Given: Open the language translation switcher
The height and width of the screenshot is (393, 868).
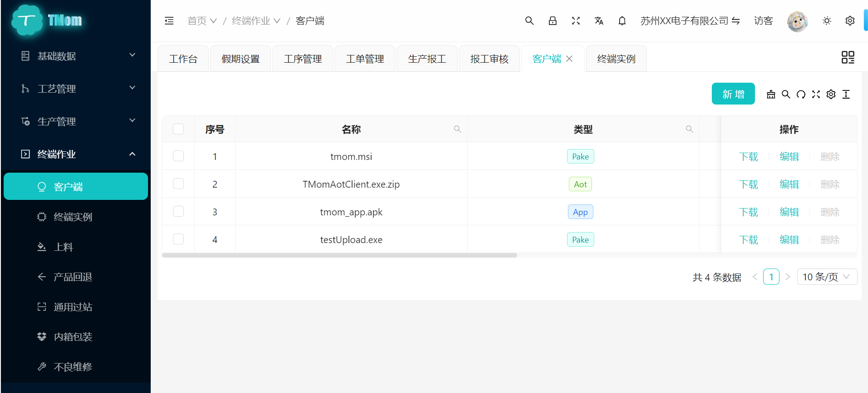Looking at the screenshot, I should tap(599, 21).
